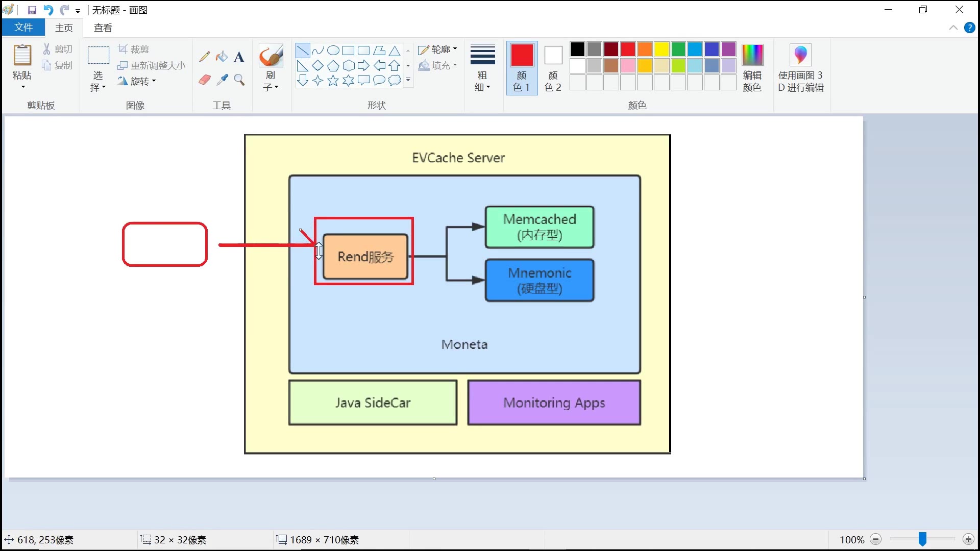Click the Crop button
The image size is (980, 551).
click(133, 49)
